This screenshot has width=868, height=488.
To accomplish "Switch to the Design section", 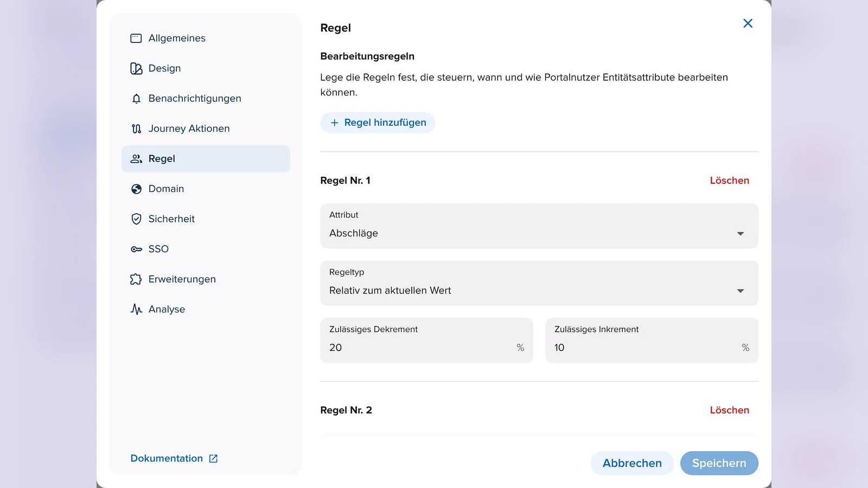I will coord(206,68).
